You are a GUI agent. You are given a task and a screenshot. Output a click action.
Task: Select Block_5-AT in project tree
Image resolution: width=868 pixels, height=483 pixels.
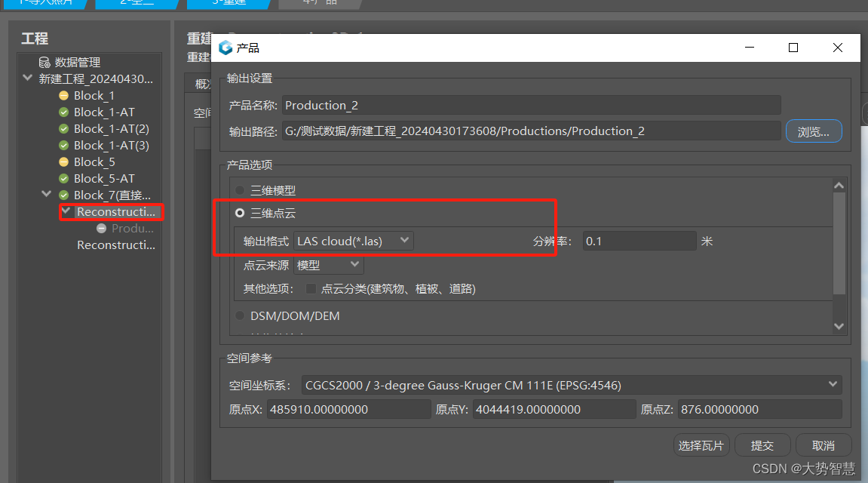pyautogui.click(x=104, y=178)
